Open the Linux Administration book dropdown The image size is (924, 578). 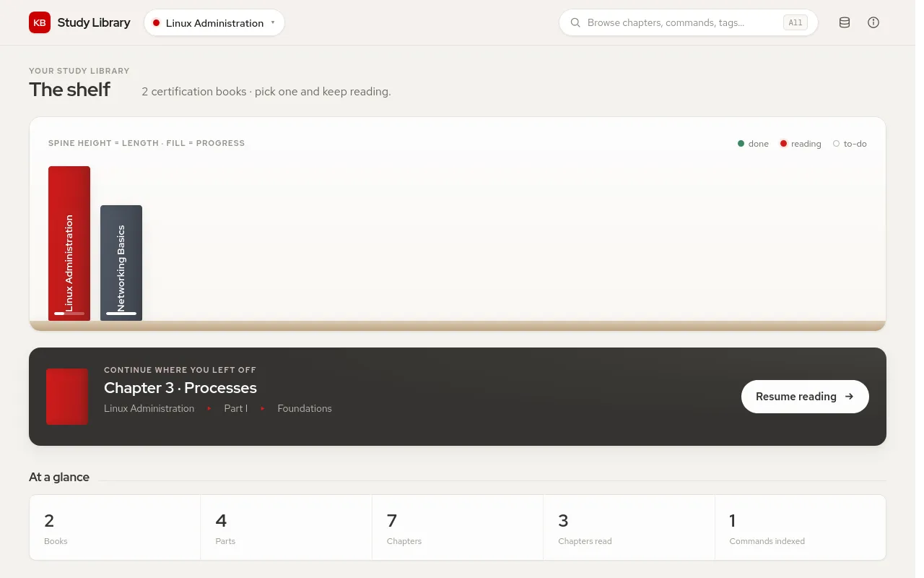[214, 22]
